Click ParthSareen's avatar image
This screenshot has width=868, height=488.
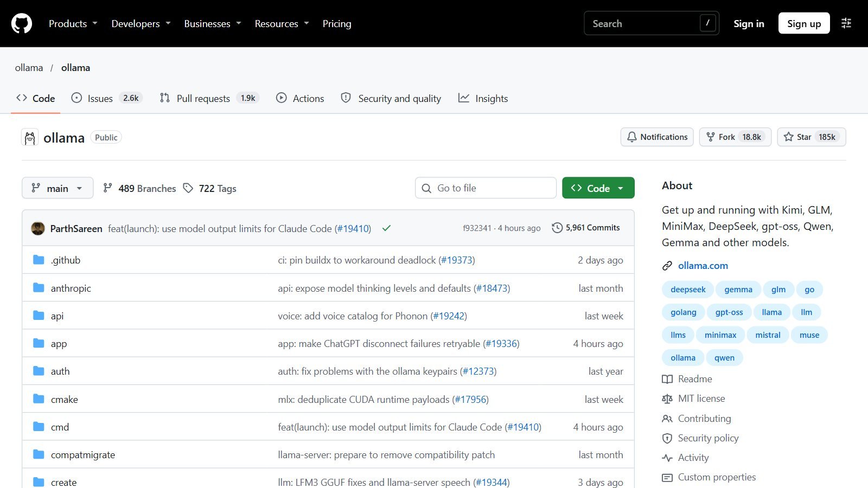(x=38, y=228)
